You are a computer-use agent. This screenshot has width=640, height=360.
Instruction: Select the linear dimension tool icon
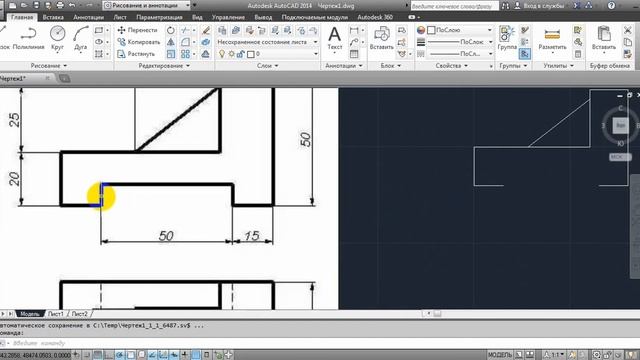[354, 30]
